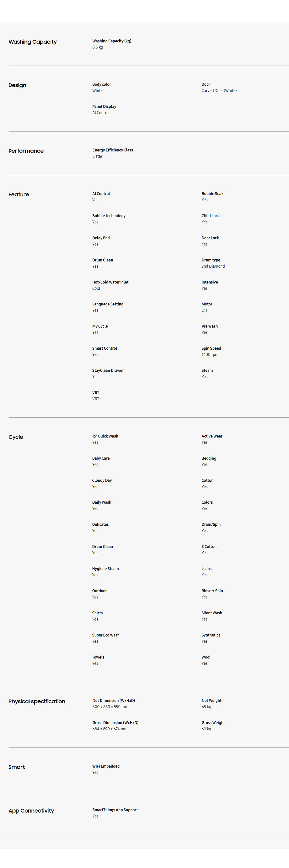Select the 1400 rpm spin speed value
Viewport: 289px width, 868px height.
click(x=210, y=354)
